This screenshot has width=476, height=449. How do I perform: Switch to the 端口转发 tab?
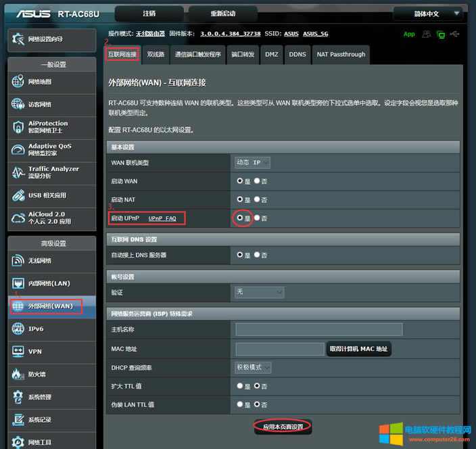point(243,55)
